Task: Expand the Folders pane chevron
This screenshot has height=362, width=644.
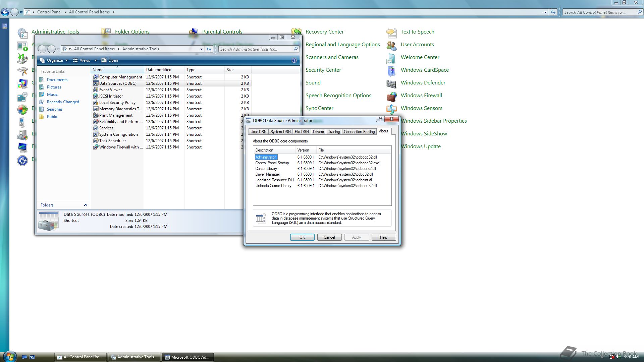Action: pyautogui.click(x=86, y=205)
